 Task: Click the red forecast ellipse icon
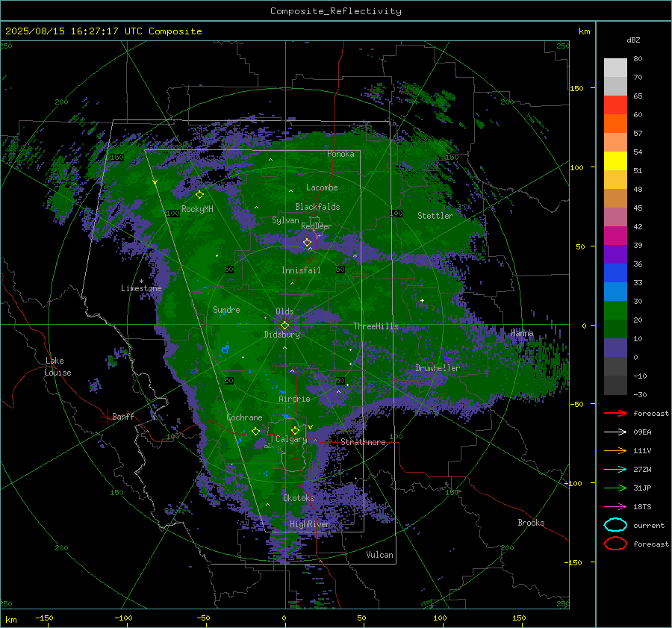615,544
